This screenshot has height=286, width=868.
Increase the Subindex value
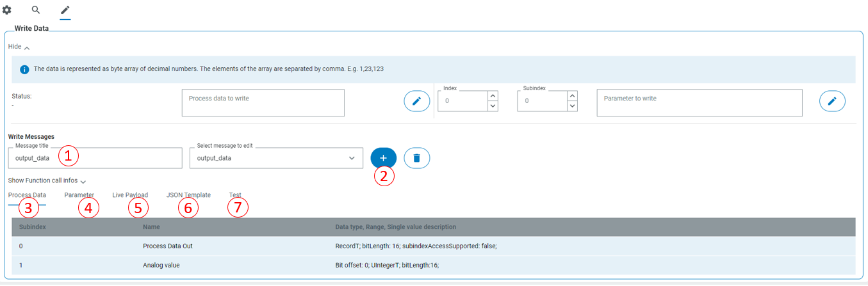572,96
